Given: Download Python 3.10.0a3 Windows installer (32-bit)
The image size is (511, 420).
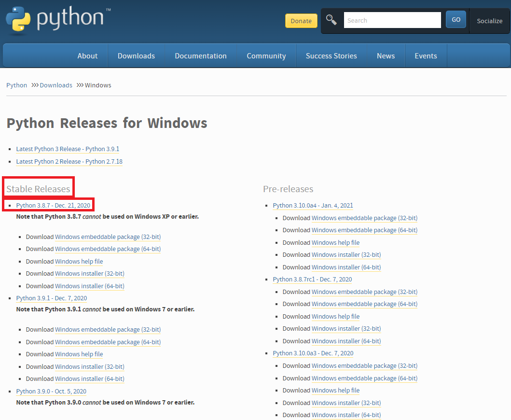Looking at the screenshot, I should (346, 403).
